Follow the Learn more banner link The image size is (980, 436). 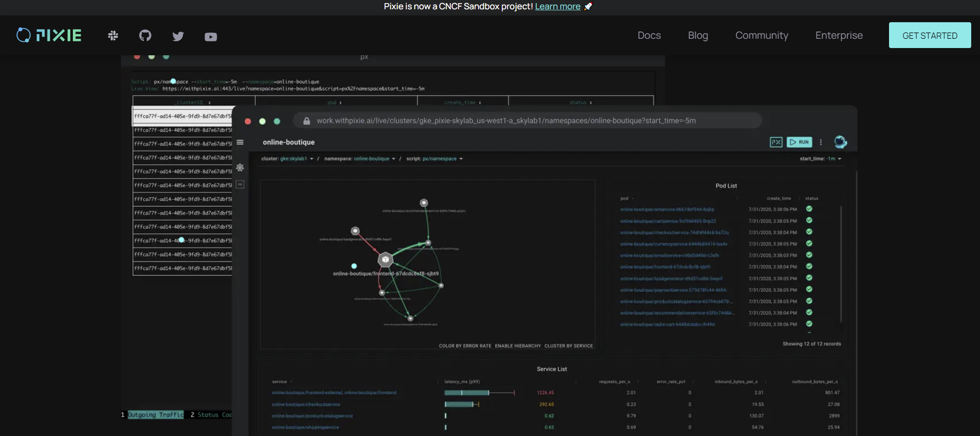[x=558, y=6]
